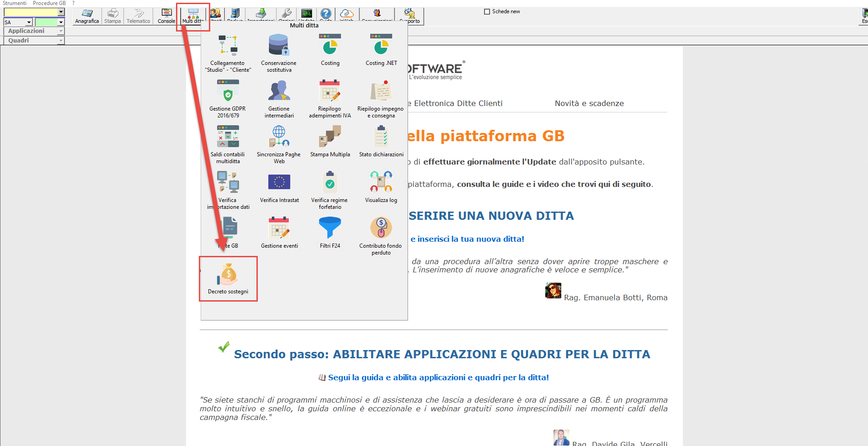Screen dimensions: 868x446
Task: Open Stato dichiarazioni
Action: click(x=381, y=141)
